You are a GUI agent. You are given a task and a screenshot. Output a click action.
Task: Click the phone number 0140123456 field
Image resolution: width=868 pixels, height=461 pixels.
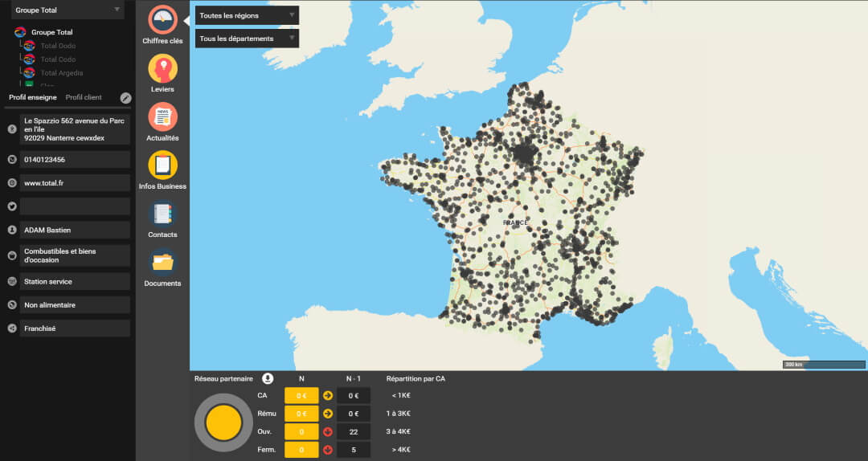coord(75,159)
